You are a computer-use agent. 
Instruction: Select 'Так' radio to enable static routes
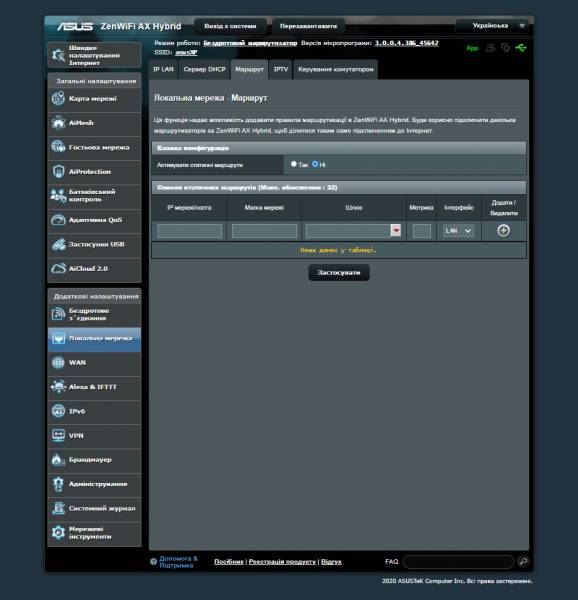tap(294, 164)
